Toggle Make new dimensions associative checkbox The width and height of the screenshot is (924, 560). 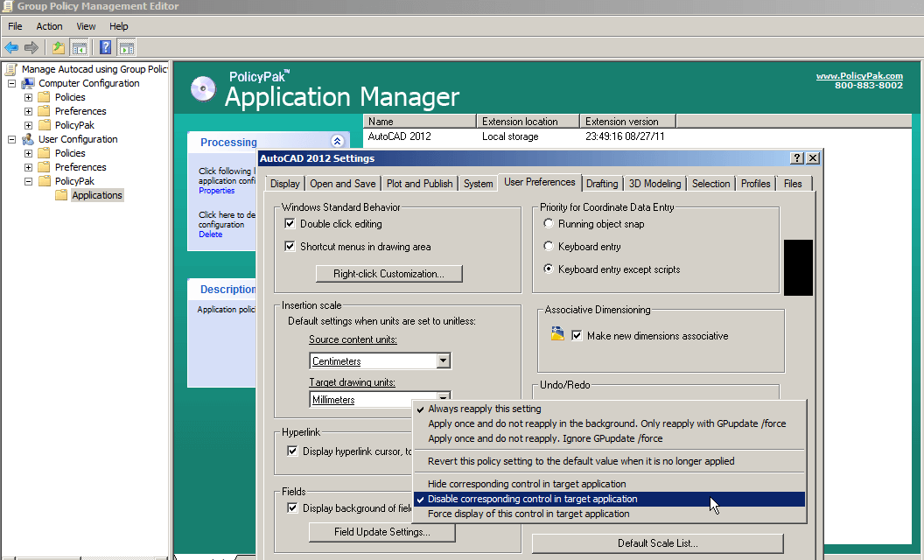[x=577, y=336]
